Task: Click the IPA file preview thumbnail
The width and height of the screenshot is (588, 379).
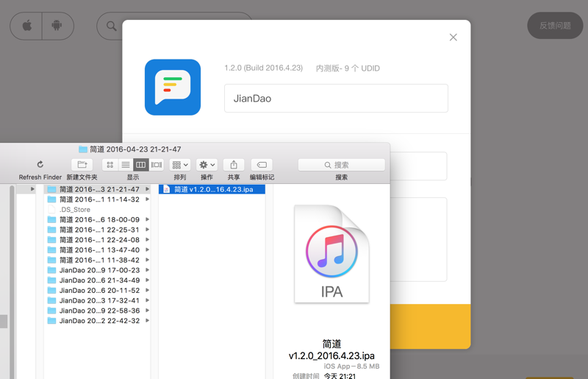Action: pyautogui.click(x=332, y=254)
